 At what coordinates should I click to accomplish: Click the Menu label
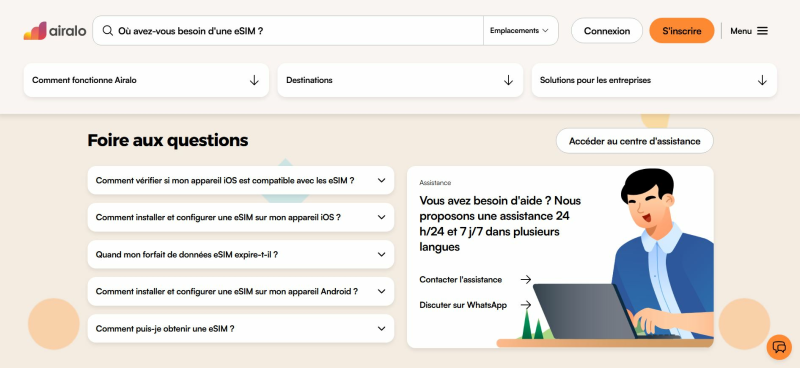[741, 31]
